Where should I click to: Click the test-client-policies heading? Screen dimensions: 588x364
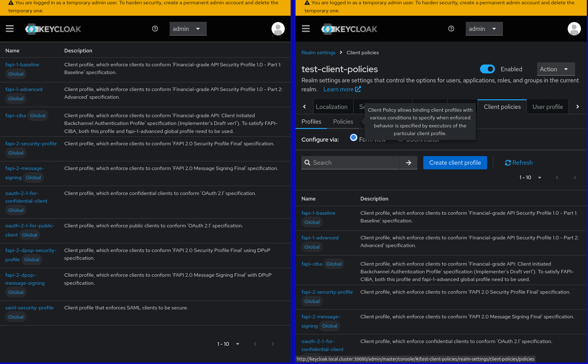[x=340, y=69]
